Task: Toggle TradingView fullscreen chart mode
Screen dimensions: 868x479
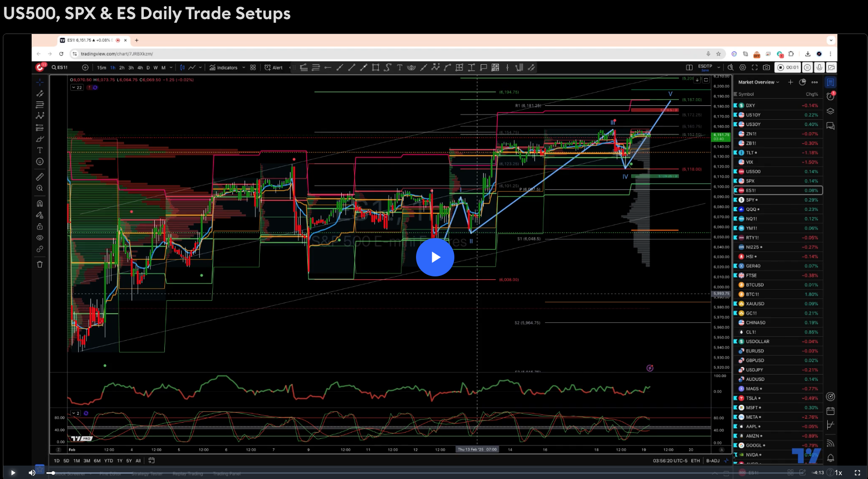Action: (754, 68)
